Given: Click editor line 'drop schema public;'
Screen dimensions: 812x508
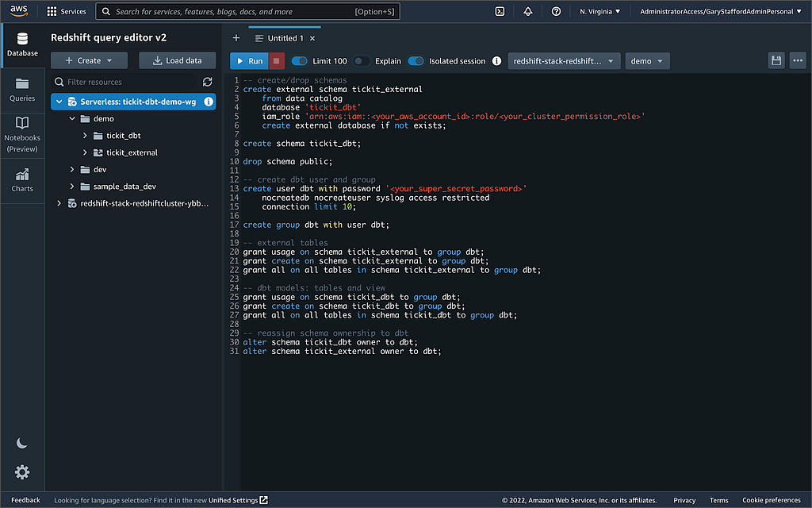Looking at the screenshot, I should pos(287,161).
